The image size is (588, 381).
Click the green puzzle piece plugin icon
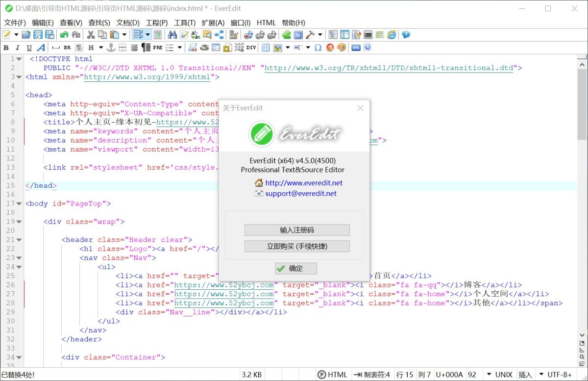click(x=286, y=35)
